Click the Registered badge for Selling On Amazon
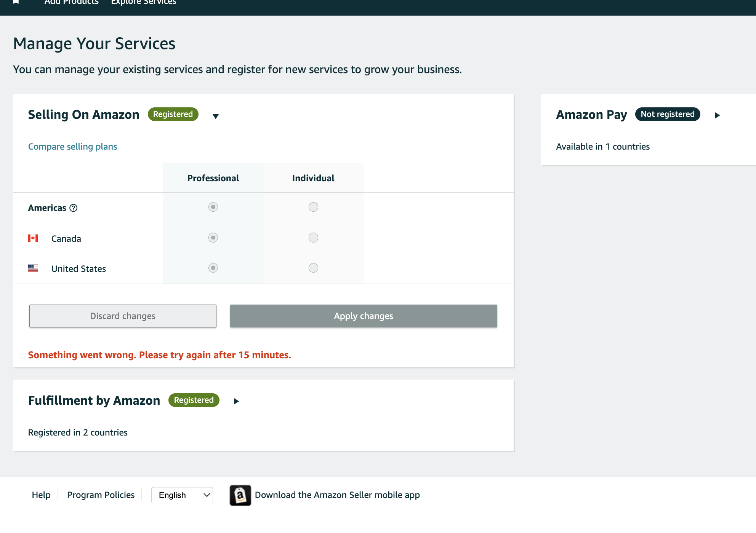Viewport: 756px width, 533px height. click(x=173, y=114)
